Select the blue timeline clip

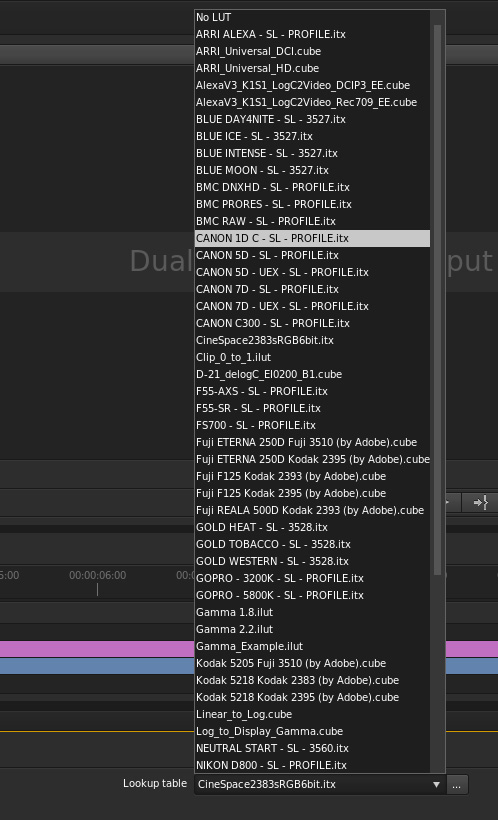(97, 666)
